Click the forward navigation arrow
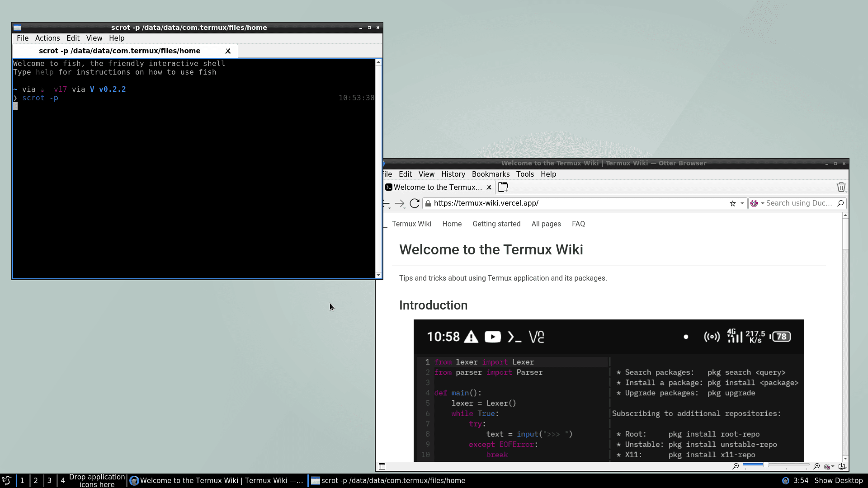This screenshot has height=488, width=868. pos(399,203)
